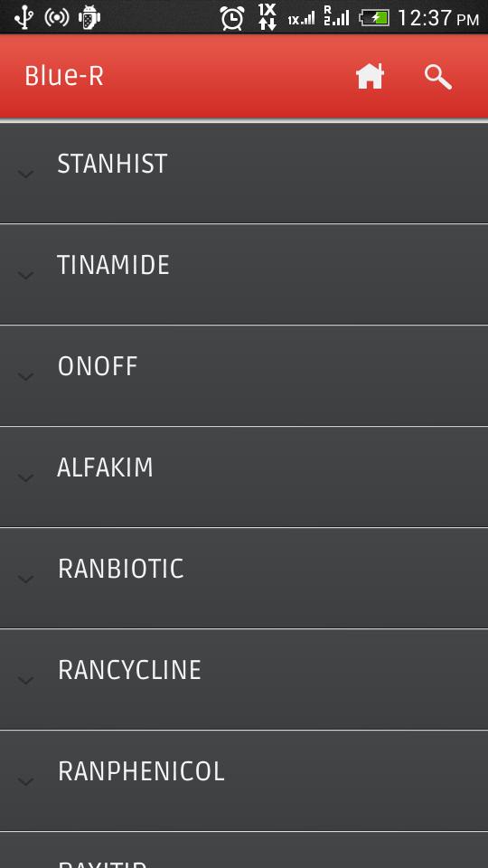Tap the 1X data transfer icon
Viewport: 488px width, 868px height.
(x=267, y=16)
